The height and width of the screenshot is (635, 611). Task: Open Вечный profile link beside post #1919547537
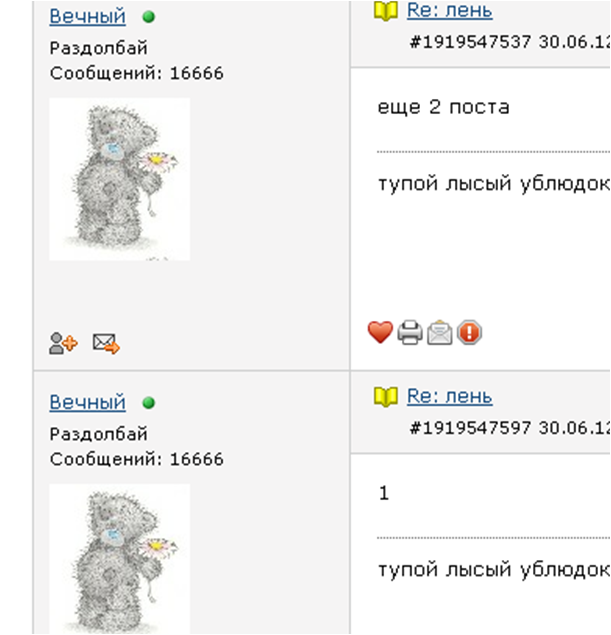click(87, 17)
